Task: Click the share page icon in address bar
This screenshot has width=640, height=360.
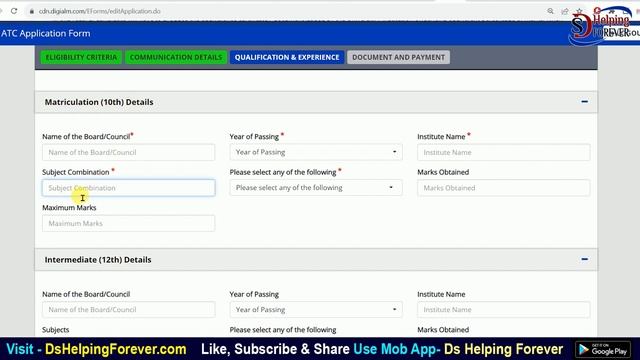Action: 565,11
